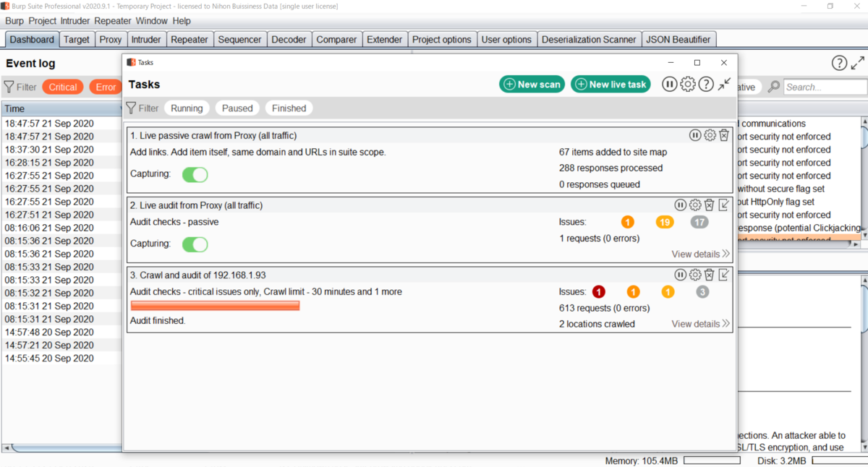Click high severity badge of Crawl and audit
This screenshot has height=467, width=868.
pos(598,292)
